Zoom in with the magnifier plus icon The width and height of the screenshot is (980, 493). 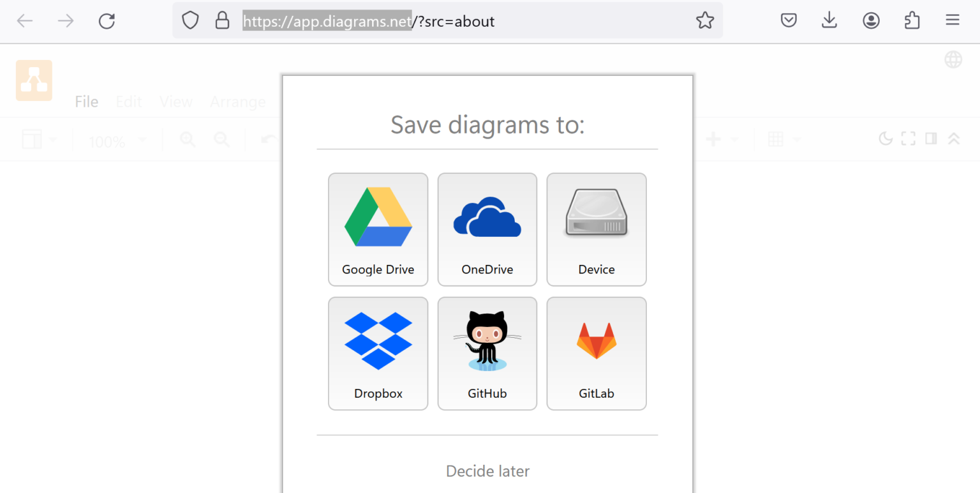[x=187, y=139]
